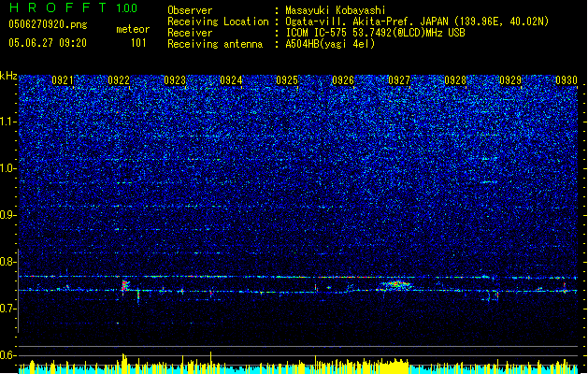
Task: Click the 1.0 kHz axis tick label
Action: click(8, 168)
